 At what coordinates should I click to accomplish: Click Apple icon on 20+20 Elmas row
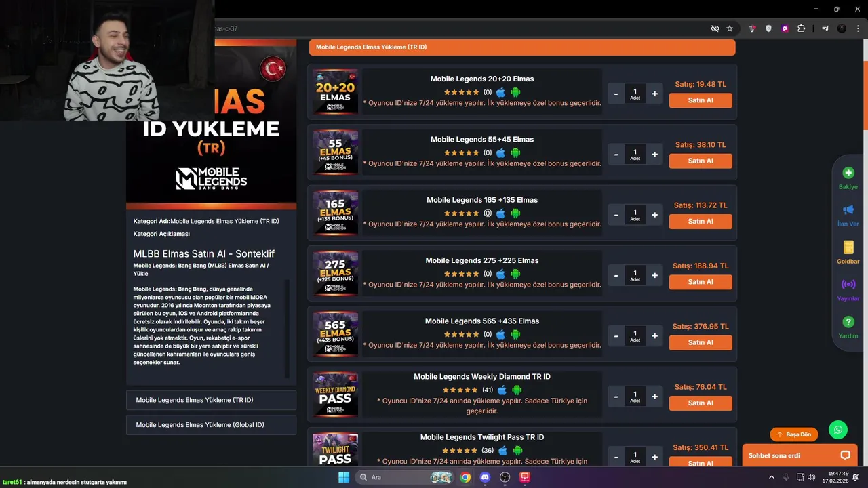tap(501, 92)
